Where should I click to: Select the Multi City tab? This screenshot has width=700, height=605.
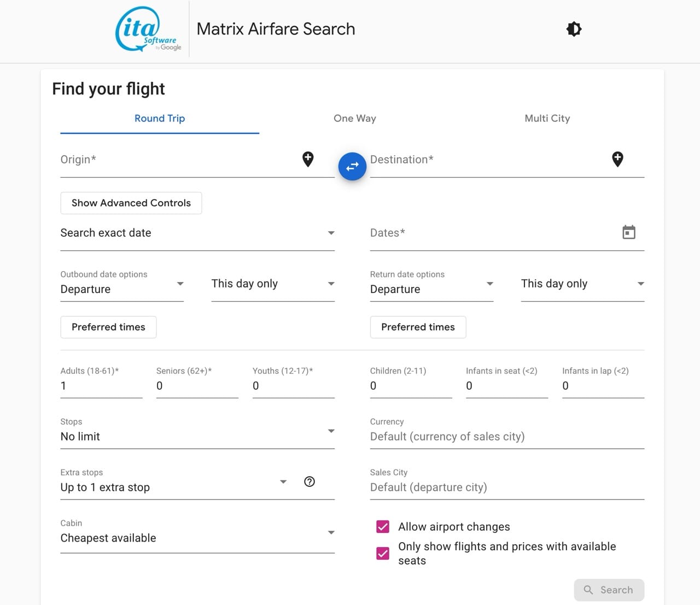pyautogui.click(x=547, y=118)
